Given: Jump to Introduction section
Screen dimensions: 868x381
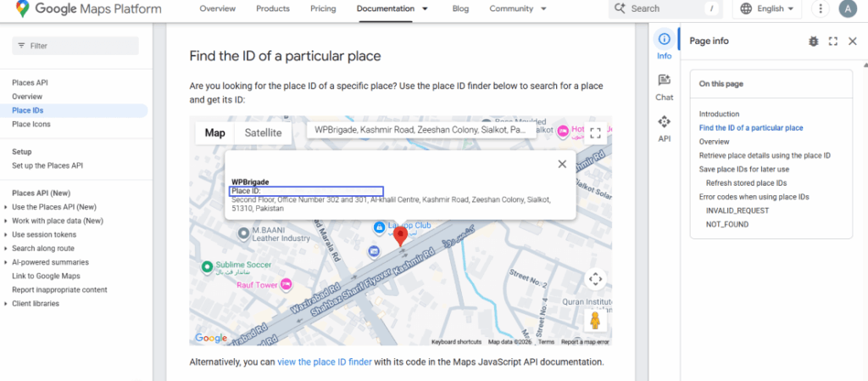Looking at the screenshot, I should [719, 114].
